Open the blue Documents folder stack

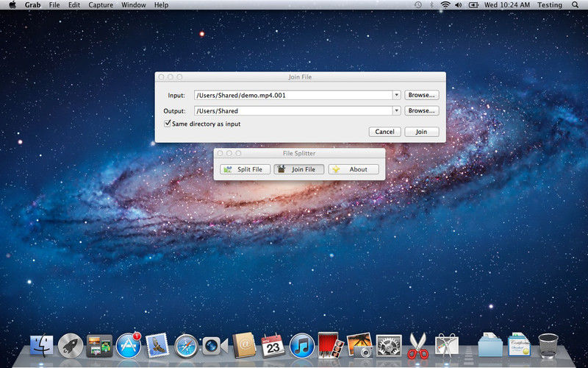490,344
